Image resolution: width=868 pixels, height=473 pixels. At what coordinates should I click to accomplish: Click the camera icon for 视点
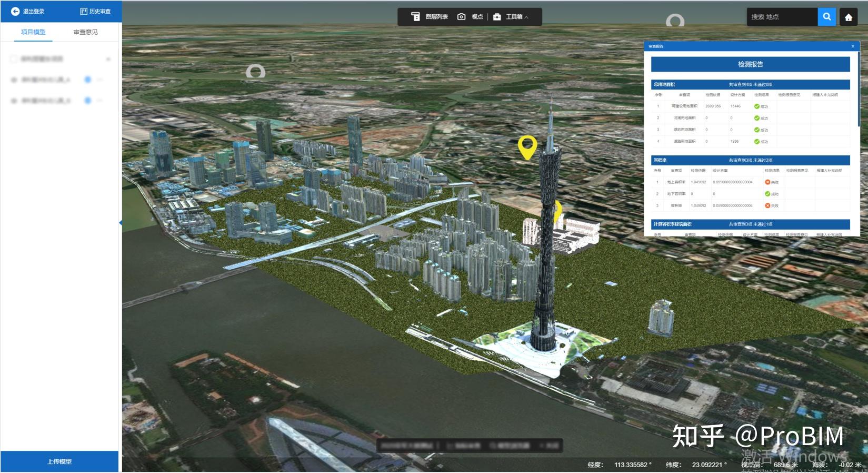pyautogui.click(x=461, y=17)
